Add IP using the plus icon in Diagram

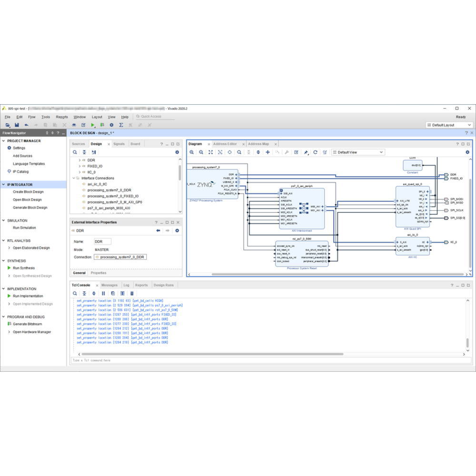click(x=268, y=152)
